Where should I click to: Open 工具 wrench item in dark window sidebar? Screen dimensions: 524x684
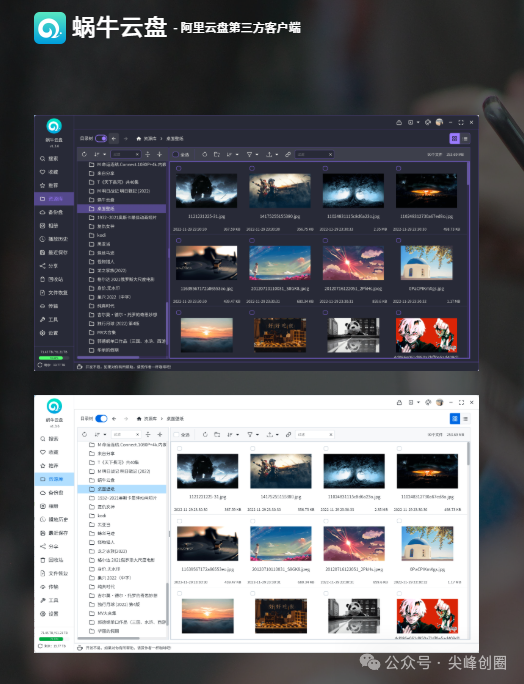(x=49, y=319)
